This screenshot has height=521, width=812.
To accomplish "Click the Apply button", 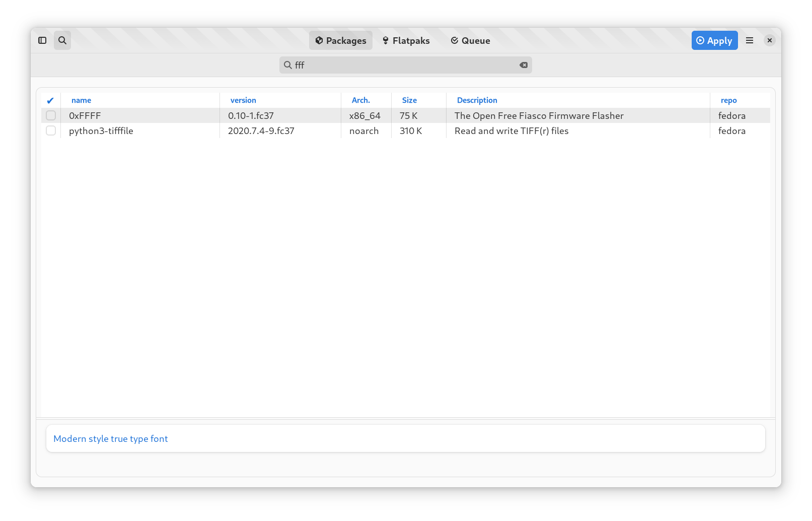I will (714, 40).
